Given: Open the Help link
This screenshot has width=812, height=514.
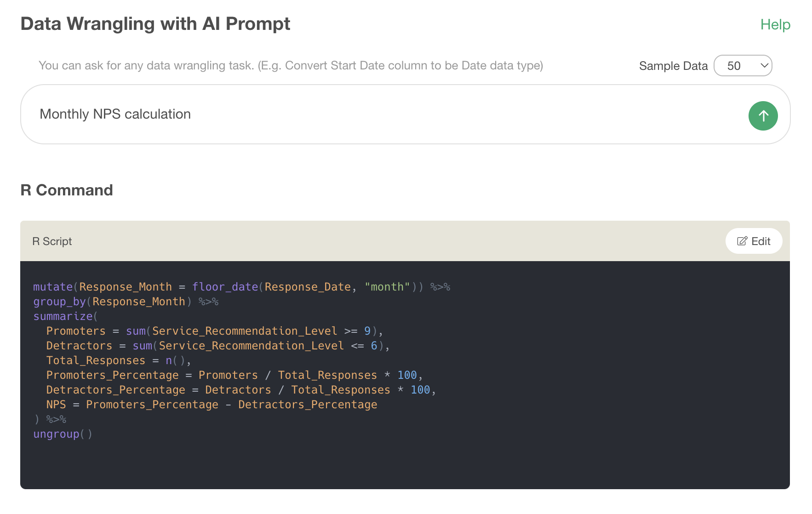Looking at the screenshot, I should click(775, 24).
